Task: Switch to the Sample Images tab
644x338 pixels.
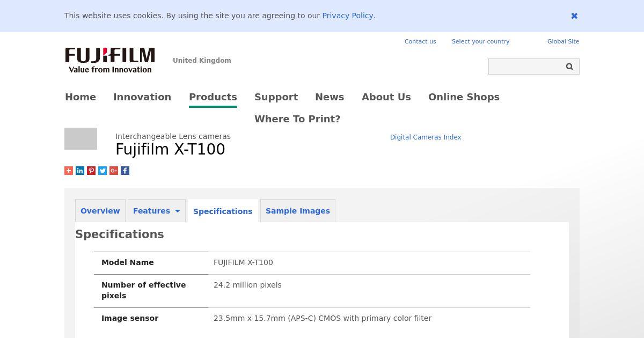Action: point(298,211)
